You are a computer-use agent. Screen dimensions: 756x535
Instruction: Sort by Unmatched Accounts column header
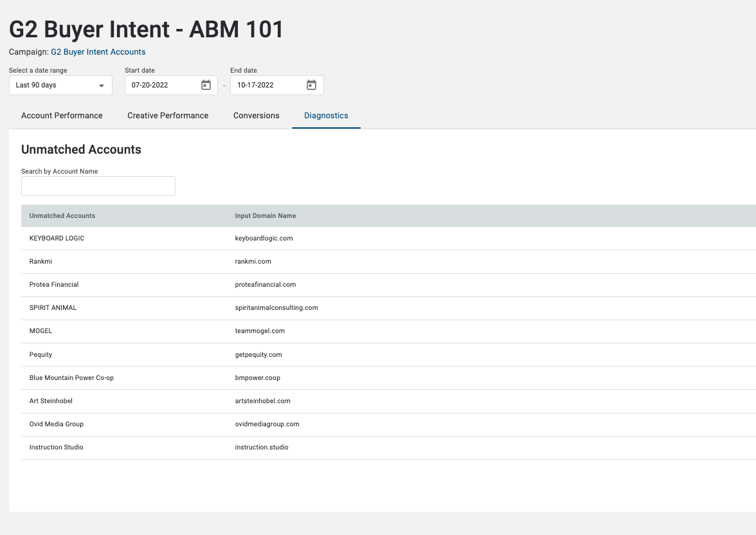(x=62, y=215)
